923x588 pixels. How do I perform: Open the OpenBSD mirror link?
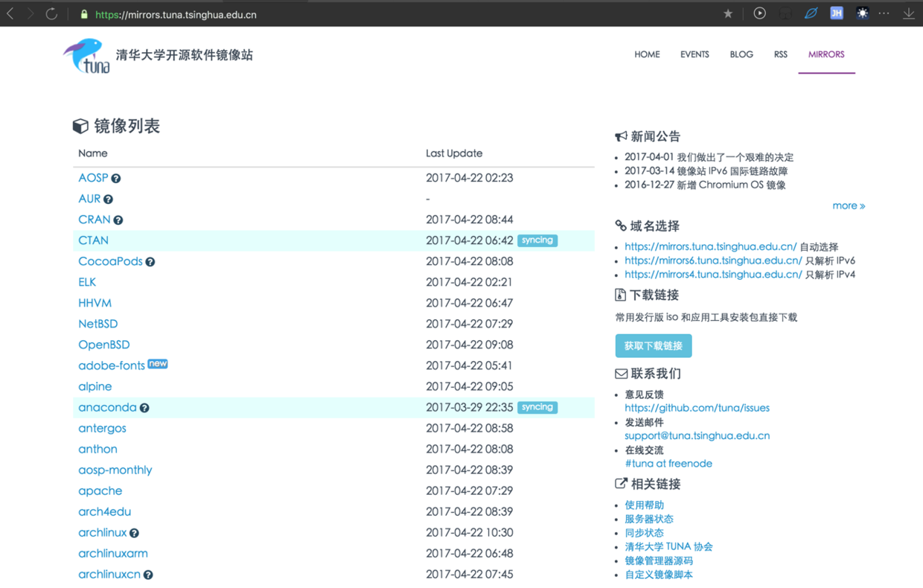(x=103, y=345)
